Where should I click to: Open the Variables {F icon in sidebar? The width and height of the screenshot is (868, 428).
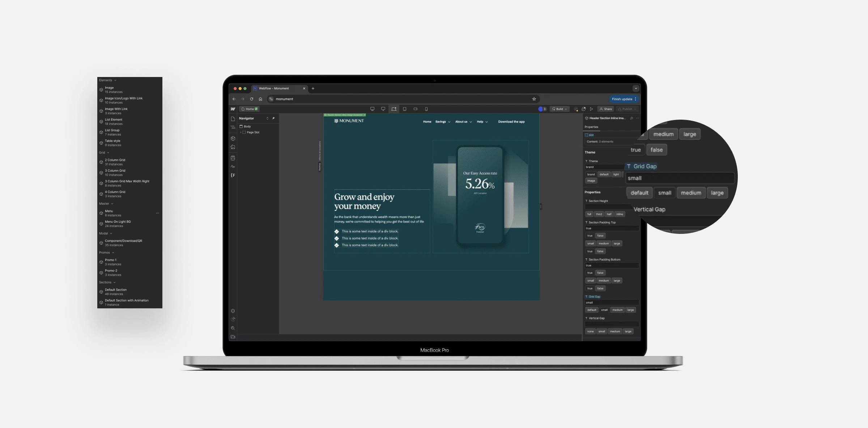click(233, 175)
